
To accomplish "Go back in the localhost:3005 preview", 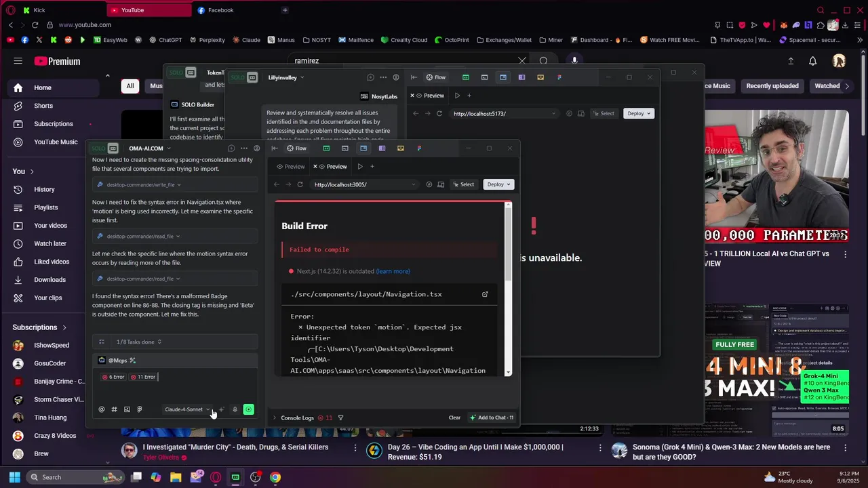I will [276, 184].
